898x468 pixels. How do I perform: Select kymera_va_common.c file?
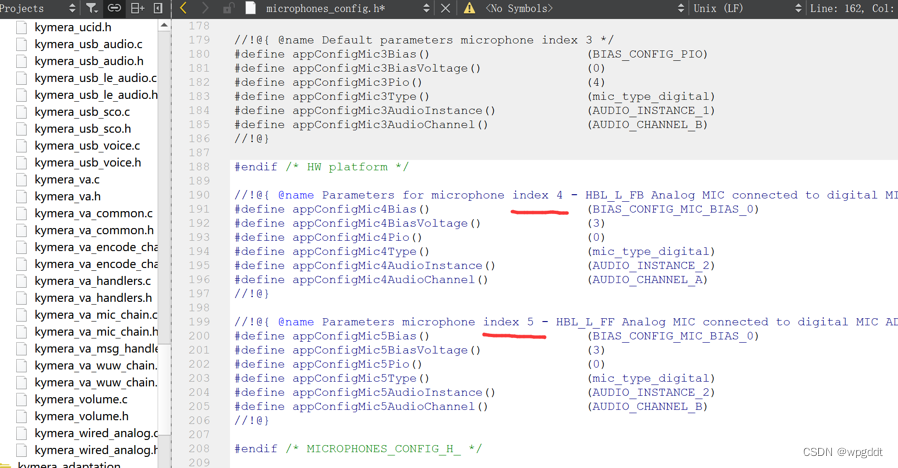[x=93, y=213]
